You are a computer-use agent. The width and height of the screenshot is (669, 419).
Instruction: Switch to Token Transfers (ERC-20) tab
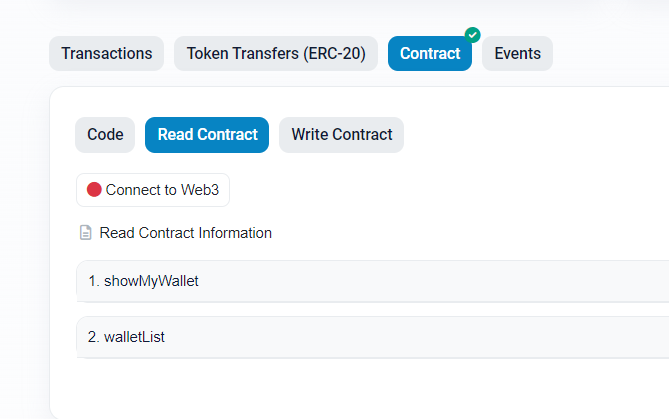(276, 53)
